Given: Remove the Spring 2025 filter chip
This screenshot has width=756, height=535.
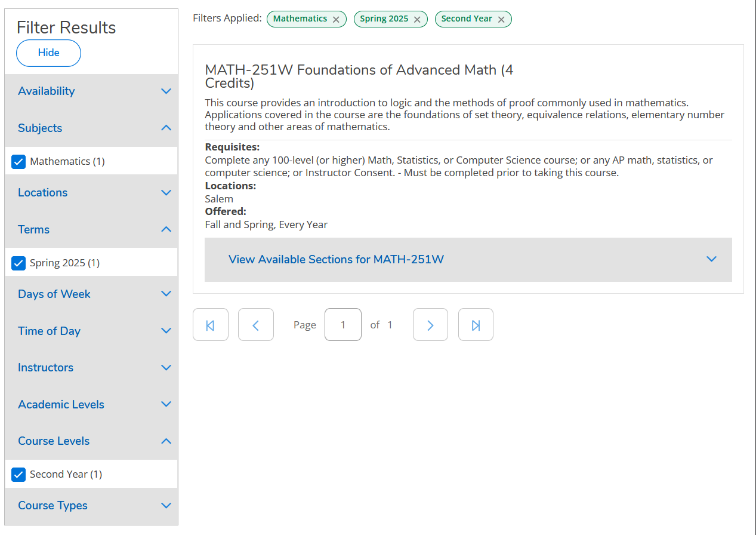Looking at the screenshot, I should [x=417, y=20].
